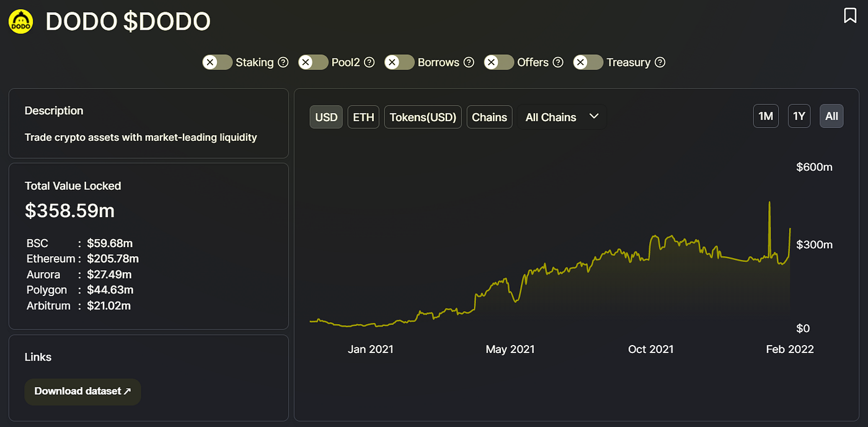The image size is (868, 427).
Task: Click the Polygon $44.63m row
Action: point(80,290)
